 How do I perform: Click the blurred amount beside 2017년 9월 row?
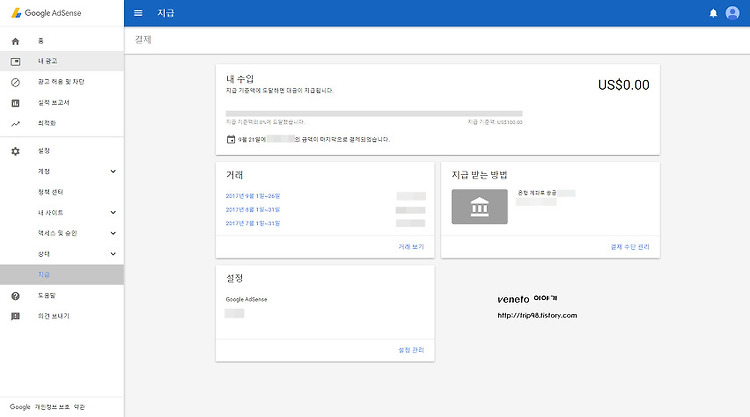(411, 196)
